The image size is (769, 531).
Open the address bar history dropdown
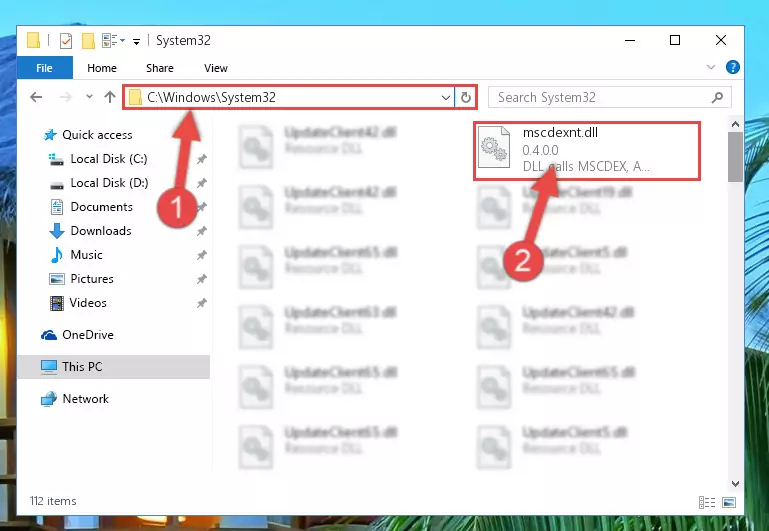click(x=446, y=98)
